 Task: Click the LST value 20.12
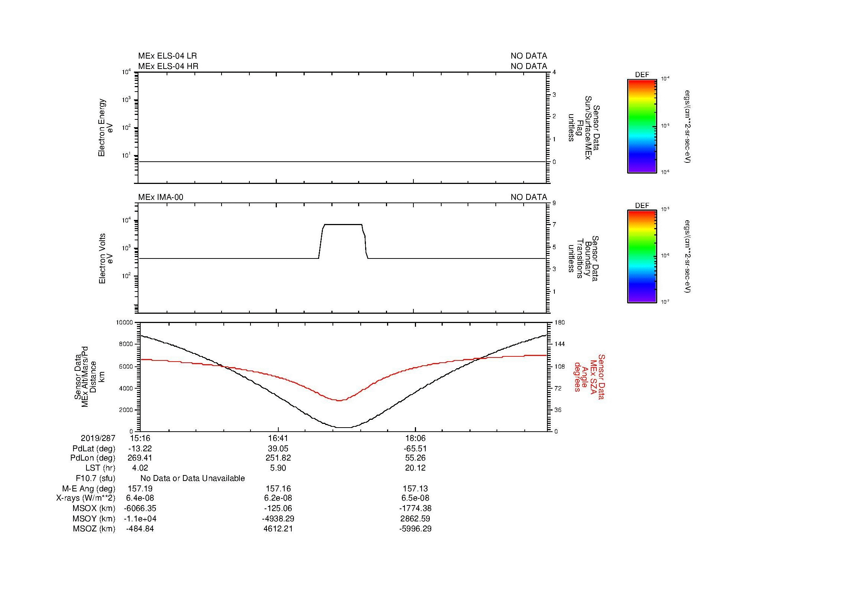tap(415, 468)
